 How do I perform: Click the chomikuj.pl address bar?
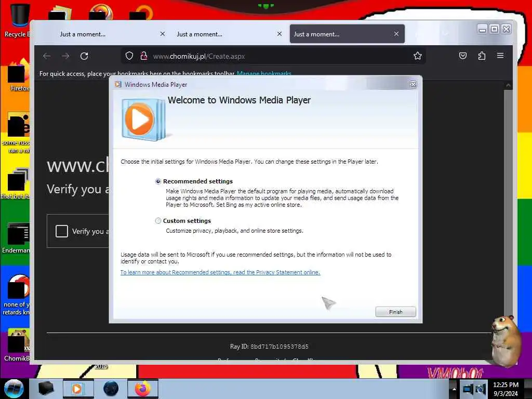[x=273, y=56]
